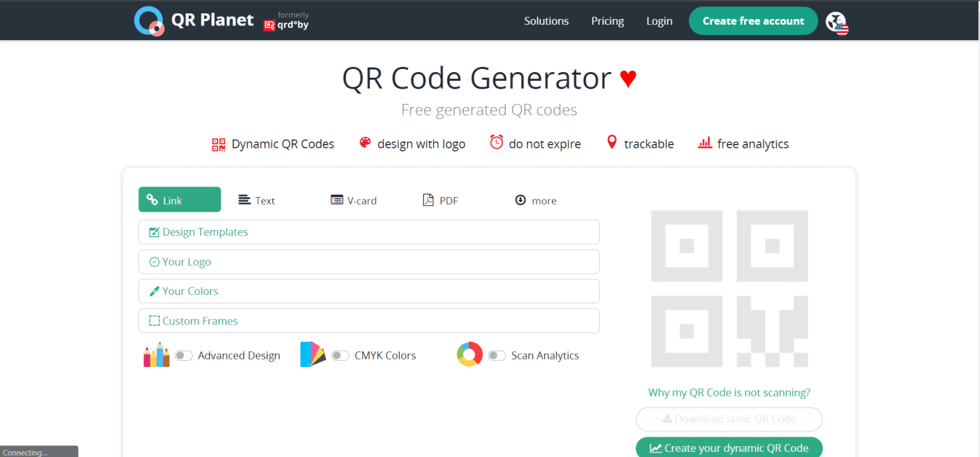Image resolution: width=980 pixels, height=457 pixels.
Task: Click the V-card icon tab
Action: 337,199
